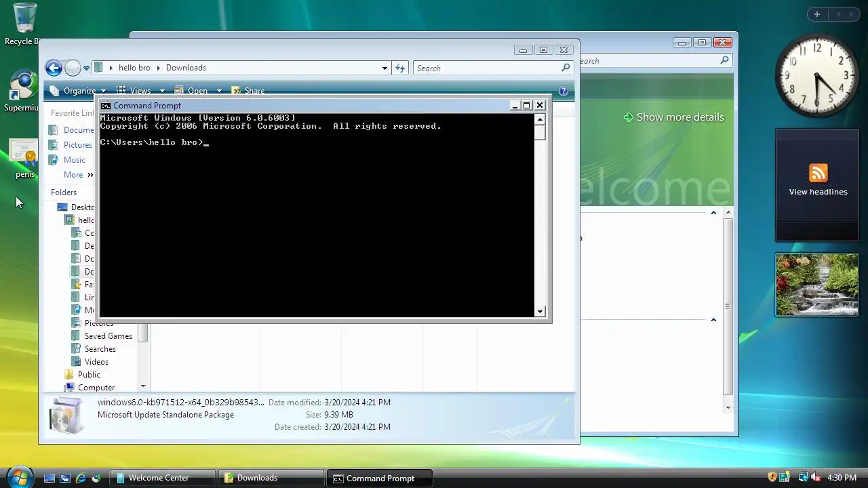Select Desktop in the folder tree

coord(76,207)
